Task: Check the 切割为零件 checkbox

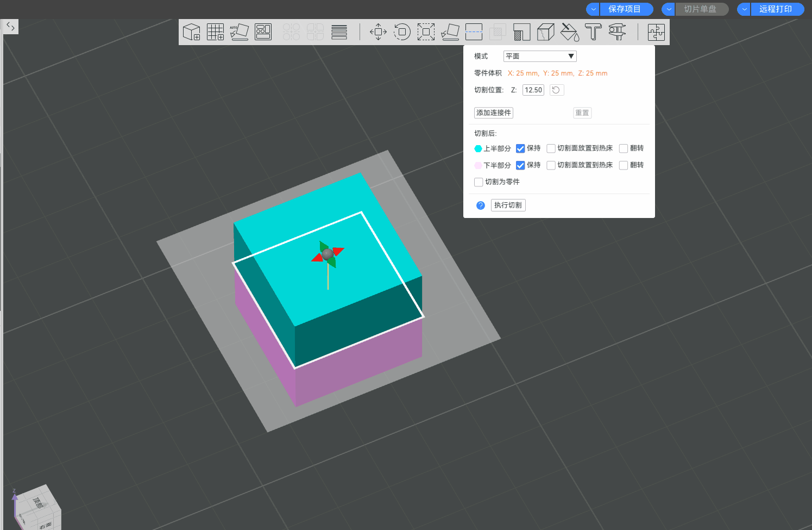Action: click(x=479, y=182)
